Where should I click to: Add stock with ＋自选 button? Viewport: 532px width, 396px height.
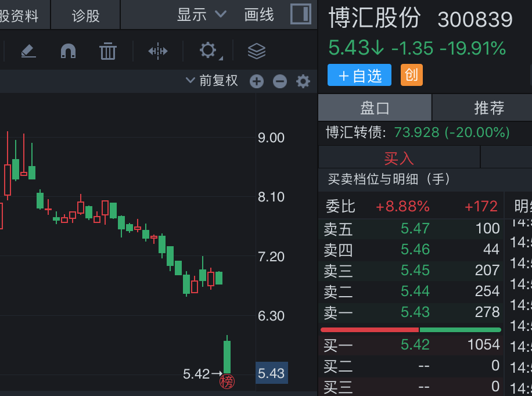pyautogui.click(x=360, y=75)
